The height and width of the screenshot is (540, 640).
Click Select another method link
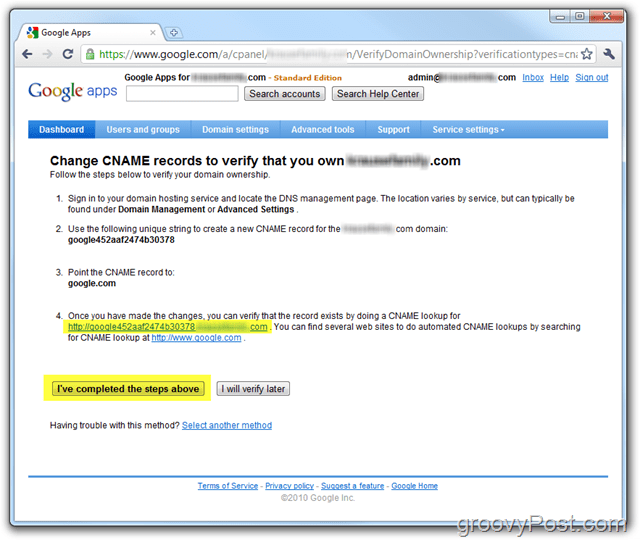click(x=227, y=425)
